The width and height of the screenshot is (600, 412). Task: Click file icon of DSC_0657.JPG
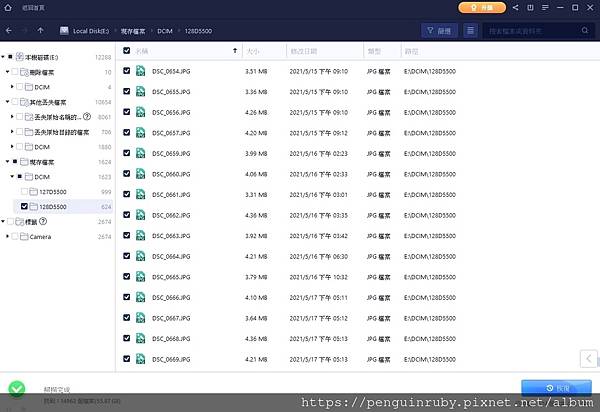click(x=140, y=132)
